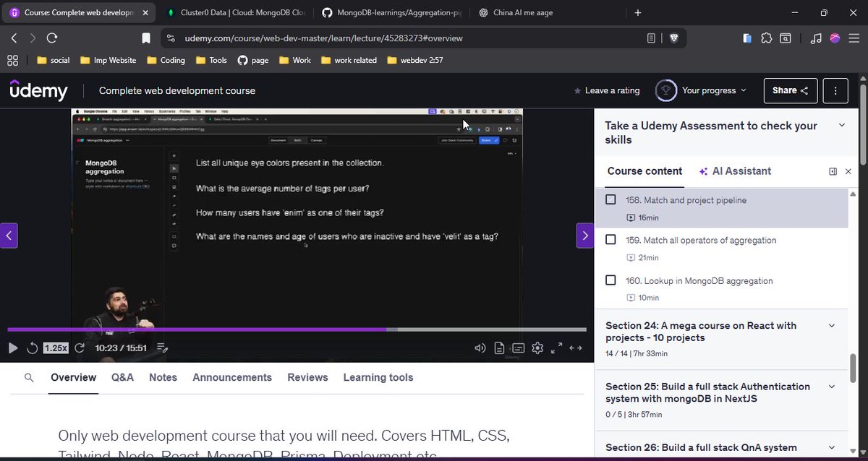Collapse the Udemy Assessment banner
Image resolution: width=868 pixels, height=461 pixels.
[841, 126]
